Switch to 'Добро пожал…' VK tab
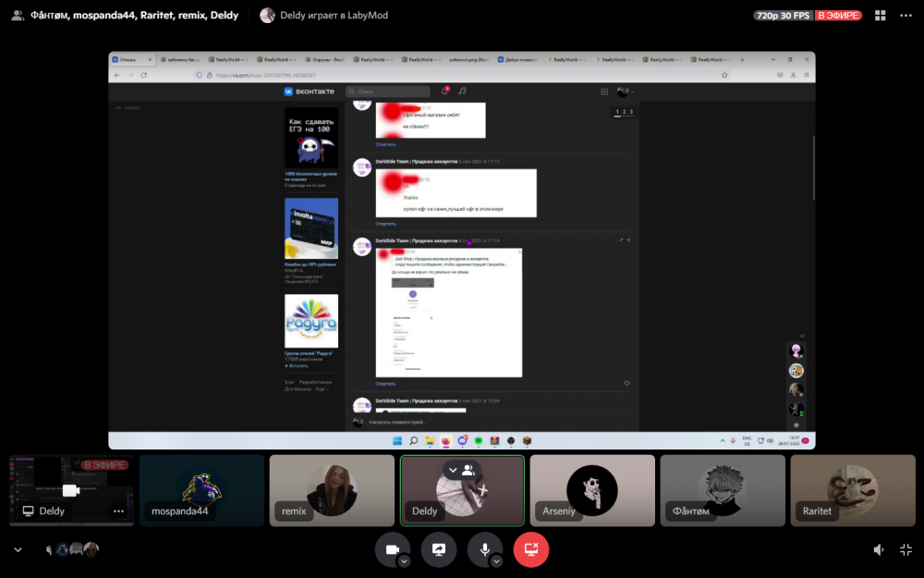This screenshot has width=924, height=578. point(517,59)
